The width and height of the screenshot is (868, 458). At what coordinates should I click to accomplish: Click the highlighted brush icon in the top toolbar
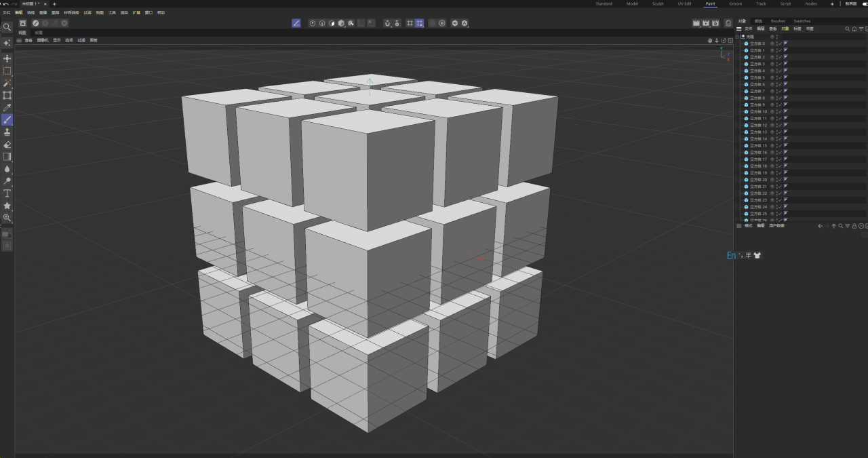coord(296,23)
